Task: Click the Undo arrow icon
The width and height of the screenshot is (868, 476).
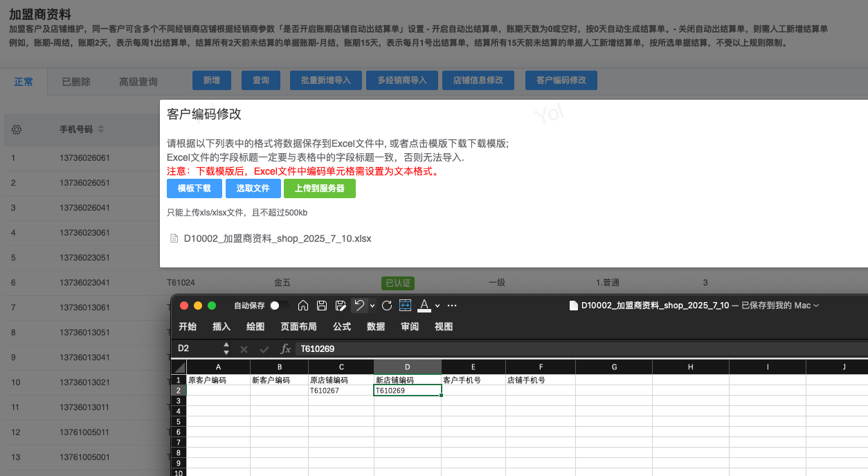Action: [x=359, y=306]
